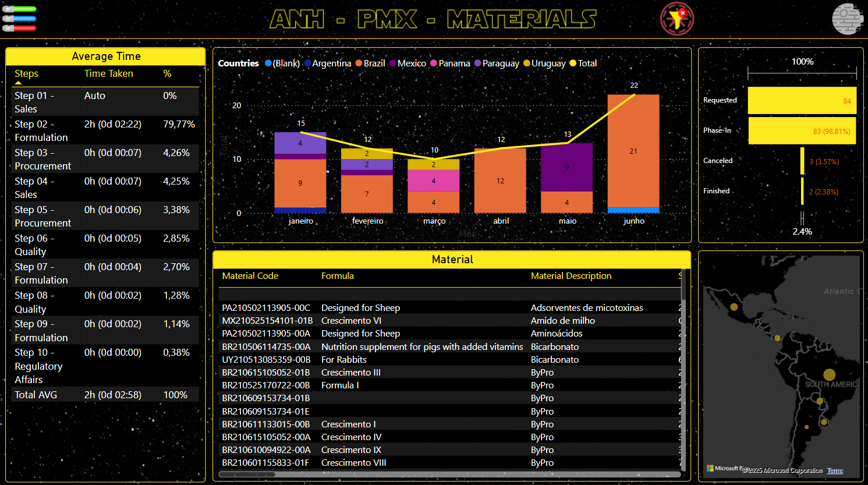Click the Total legend entry
868x485 pixels.
coord(583,63)
